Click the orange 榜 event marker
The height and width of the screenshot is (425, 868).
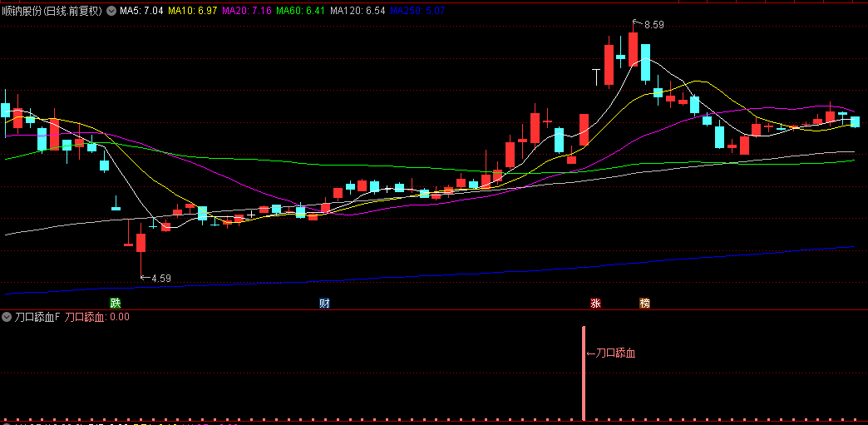click(x=644, y=303)
